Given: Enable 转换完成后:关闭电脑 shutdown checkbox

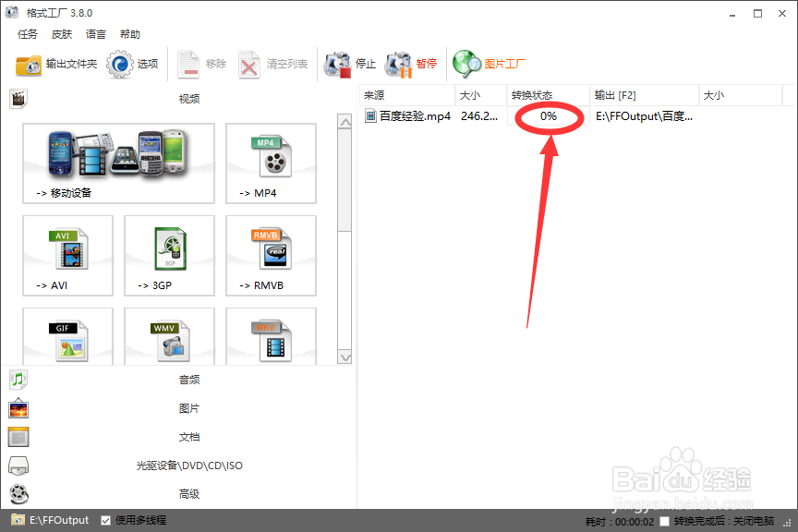Looking at the screenshot, I should pyautogui.click(x=664, y=521).
